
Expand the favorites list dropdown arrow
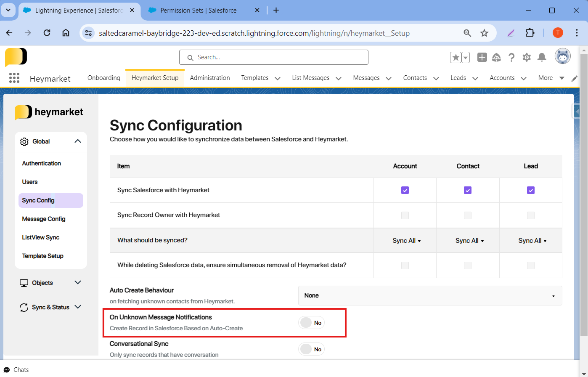pyautogui.click(x=466, y=57)
